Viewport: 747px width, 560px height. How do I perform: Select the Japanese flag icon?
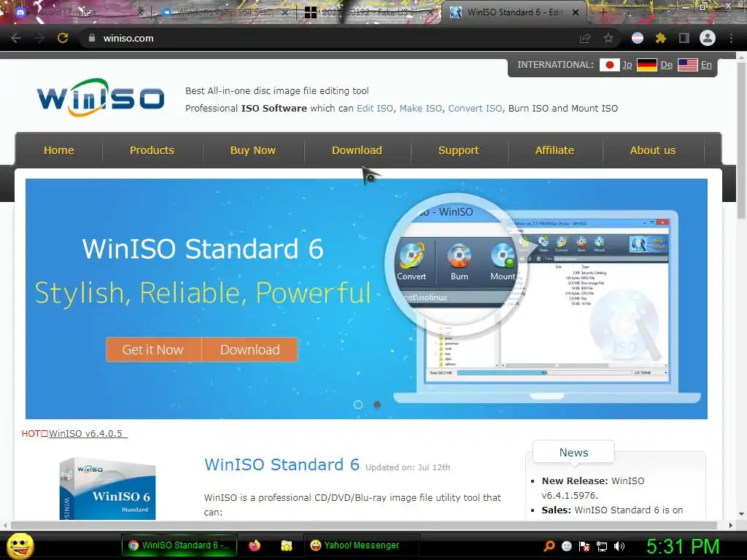pos(609,65)
